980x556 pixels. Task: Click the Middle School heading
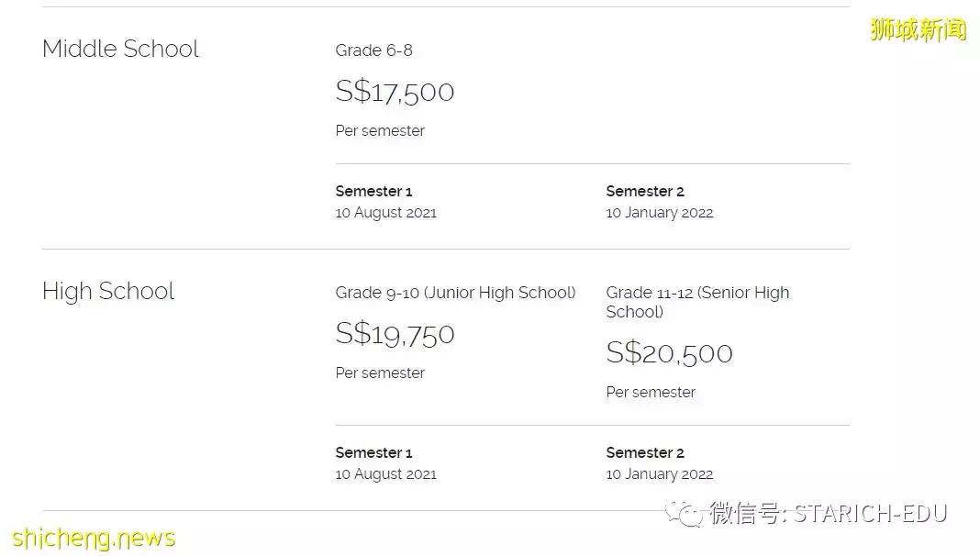120,49
